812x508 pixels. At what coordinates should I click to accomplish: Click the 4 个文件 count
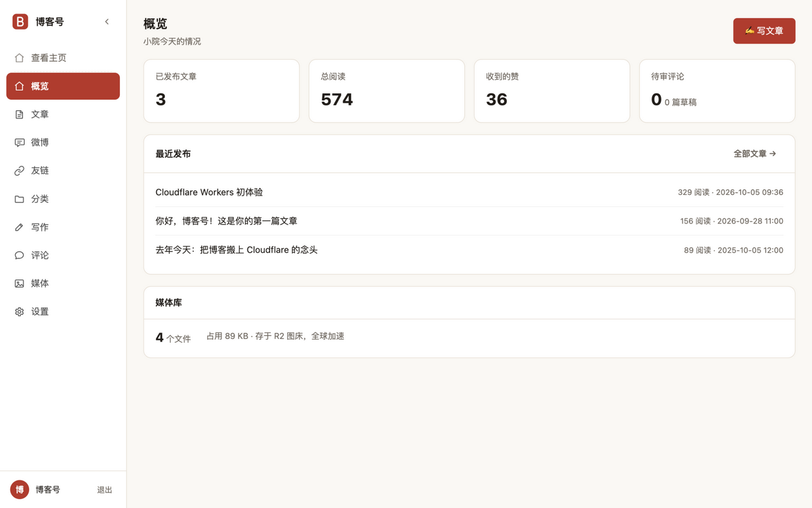click(173, 338)
